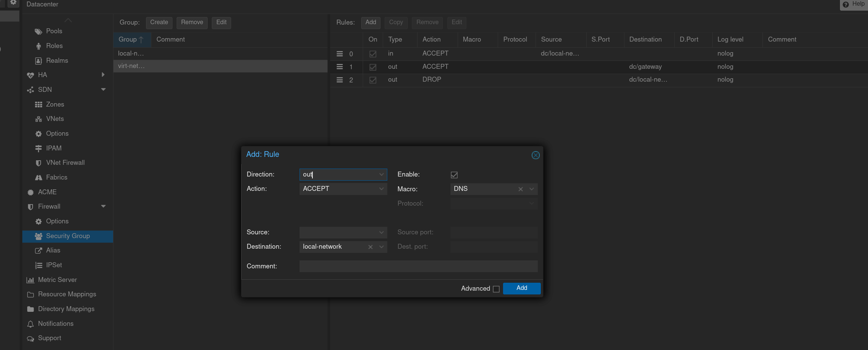This screenshot has width=868, height=350.
Task: Click the Fabrics road icon
Action: 38,178
